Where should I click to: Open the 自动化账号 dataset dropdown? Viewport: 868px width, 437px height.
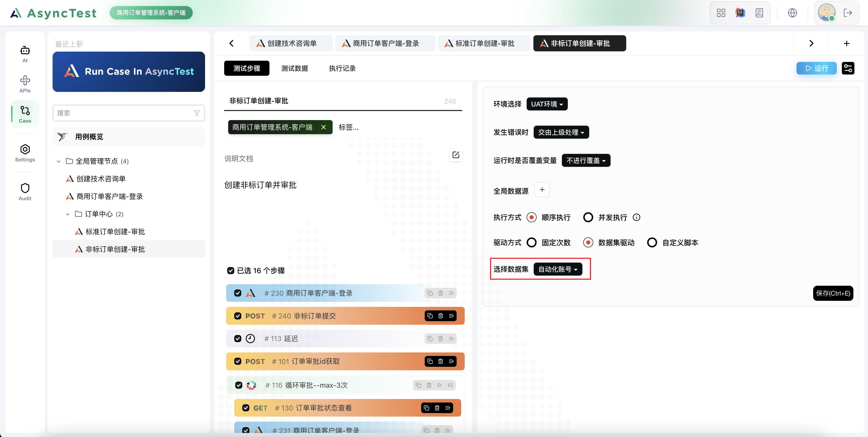(558, 269)
